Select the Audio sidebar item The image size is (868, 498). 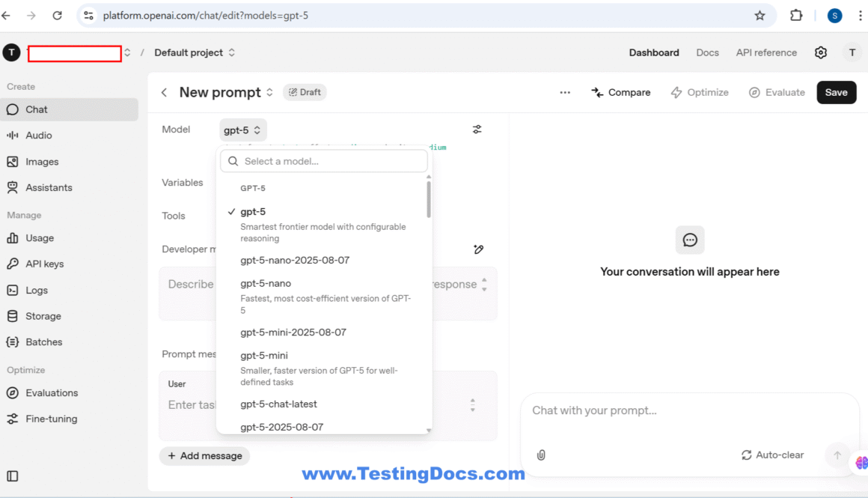tap(41, 135)
